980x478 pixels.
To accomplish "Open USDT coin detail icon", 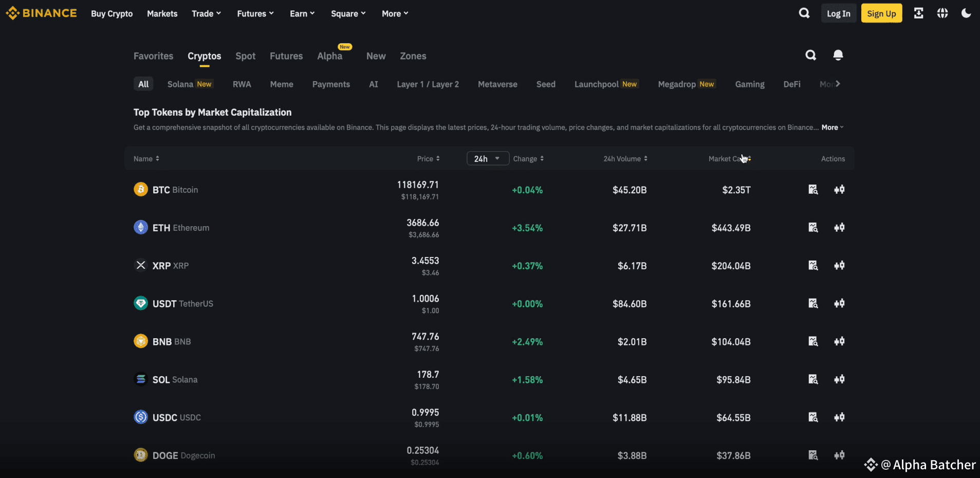I will point(813,304).
